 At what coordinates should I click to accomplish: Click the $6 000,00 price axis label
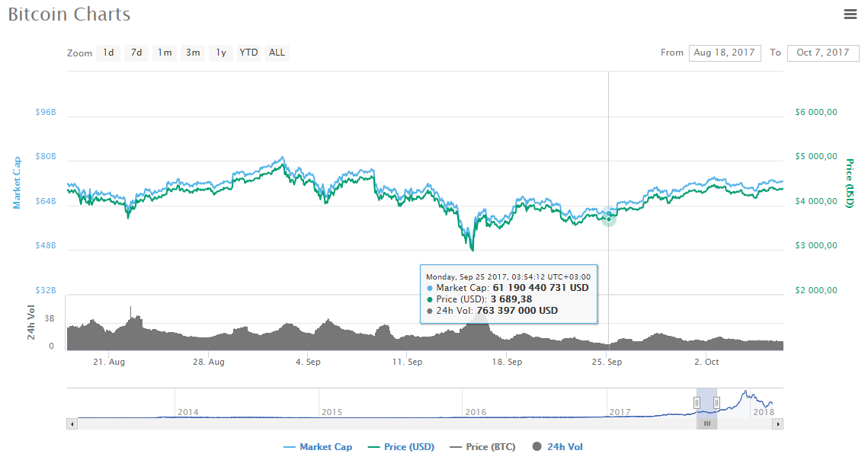(816, 112)
